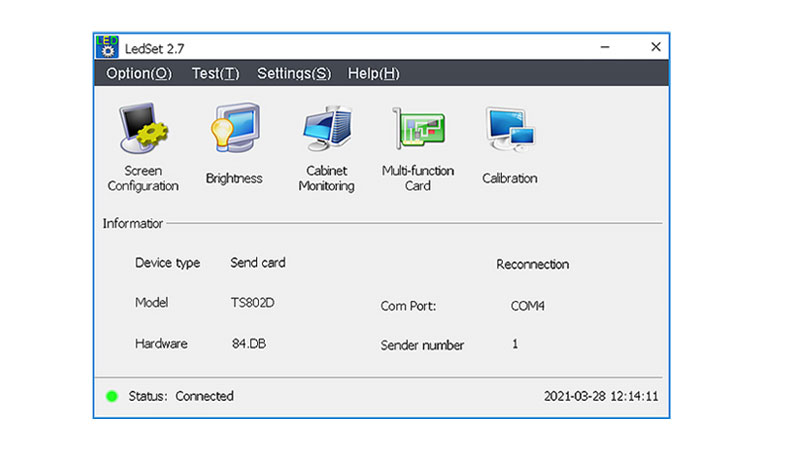The width and height of the screenshot is (800, 450).
Task: Open the Help(H) menu
Action: tap(373, 73)
